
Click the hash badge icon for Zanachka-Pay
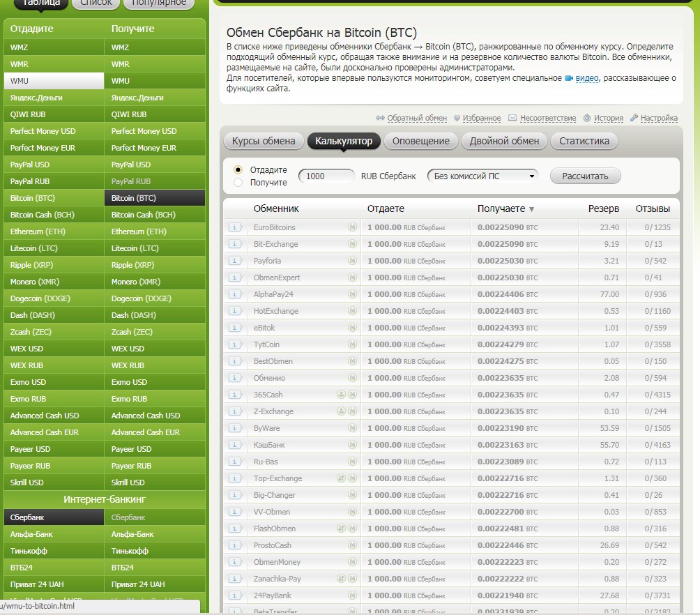341,579
